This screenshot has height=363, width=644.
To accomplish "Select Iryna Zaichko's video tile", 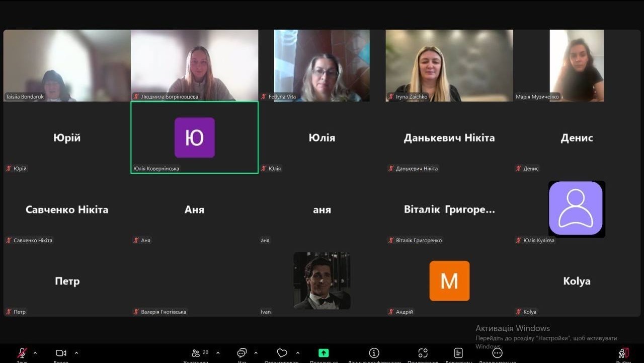I will click(x=449, y=65).
